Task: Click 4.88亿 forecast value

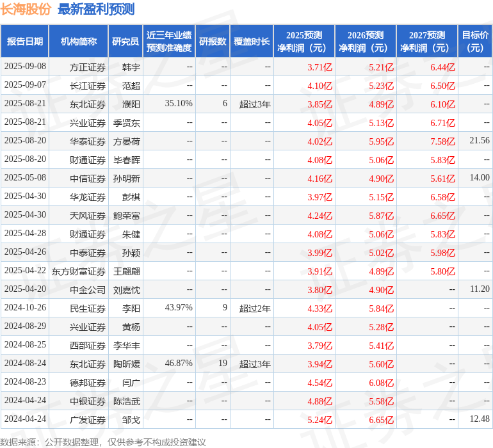Action: point(319,401)
